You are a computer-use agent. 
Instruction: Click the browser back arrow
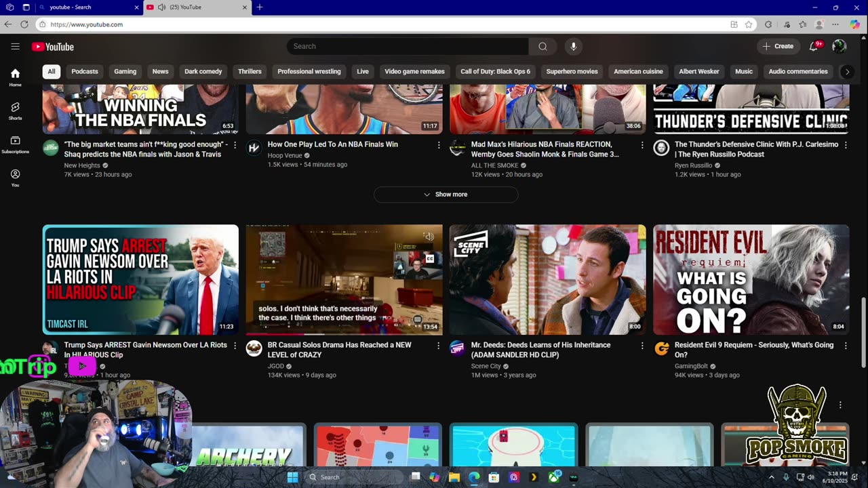click(8, 24)
